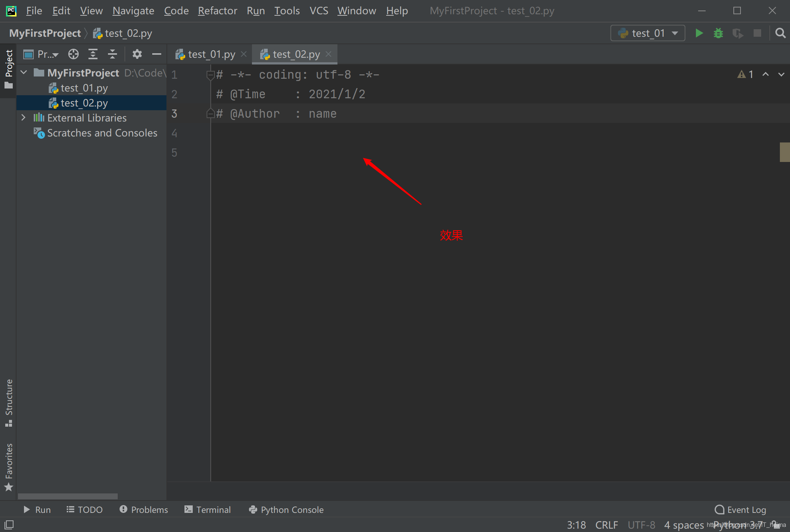790x532 pixels.
Task: Open Search Everywhere magnifier icon
Action: point(780,33)
